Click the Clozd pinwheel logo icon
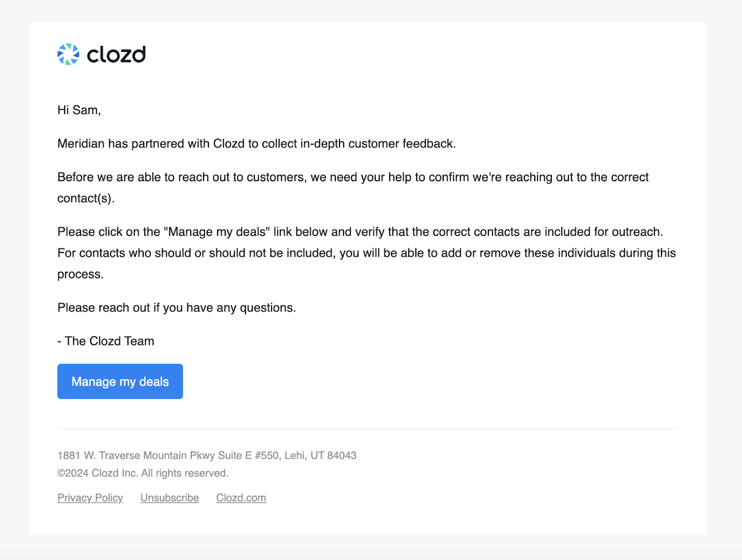742x560 pixels. (x=68, y=54)
